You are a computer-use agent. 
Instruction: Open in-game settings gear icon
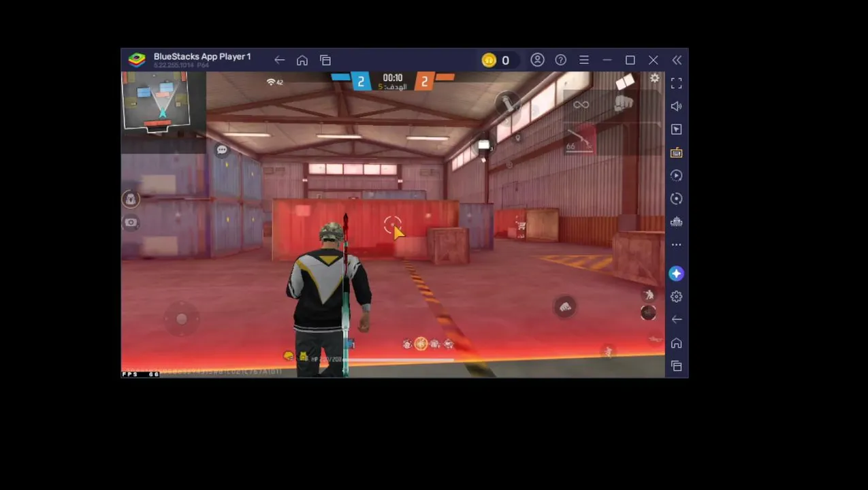tap(654, 79)
